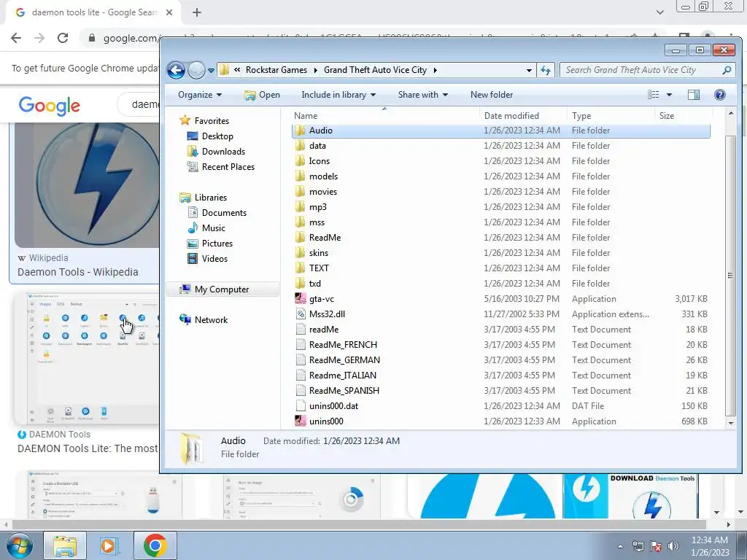Sort by Name column header
The width and height of the screenshot is (747, 560).
pyautogui.click(x=385, y=116)
